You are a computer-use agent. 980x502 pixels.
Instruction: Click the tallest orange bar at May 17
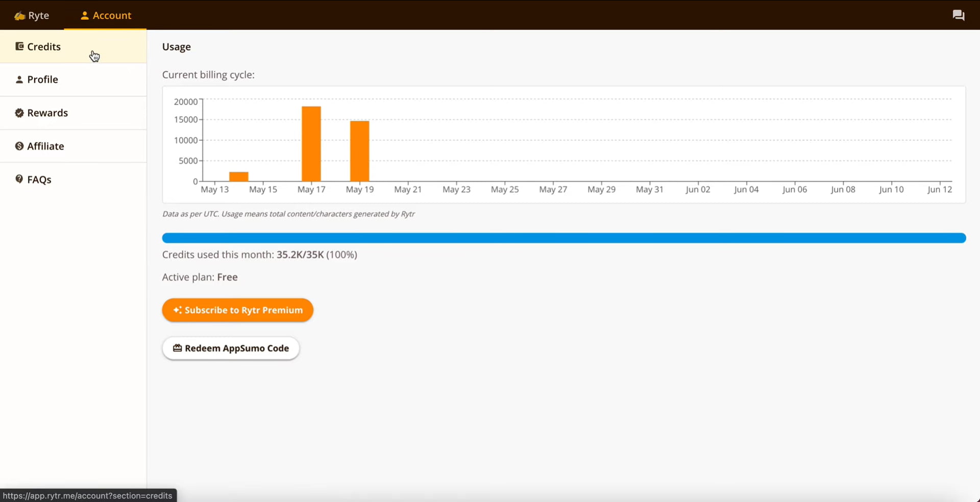coord(311,144)
